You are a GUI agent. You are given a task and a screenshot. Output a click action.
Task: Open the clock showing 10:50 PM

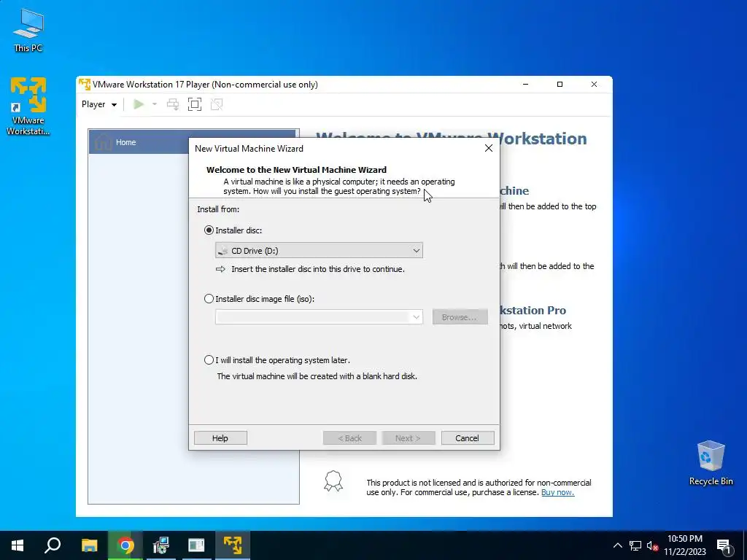pyautogui.click(x=684, y=545)
